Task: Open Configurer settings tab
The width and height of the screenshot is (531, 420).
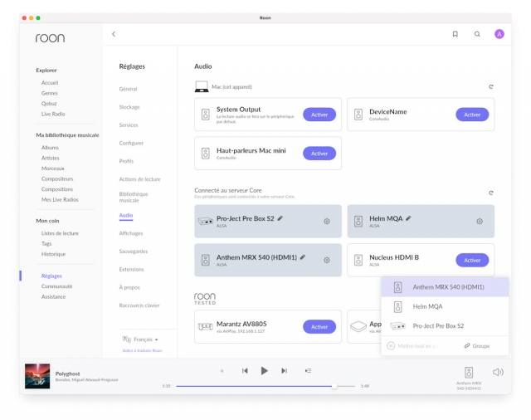Action: click(131, 143)
